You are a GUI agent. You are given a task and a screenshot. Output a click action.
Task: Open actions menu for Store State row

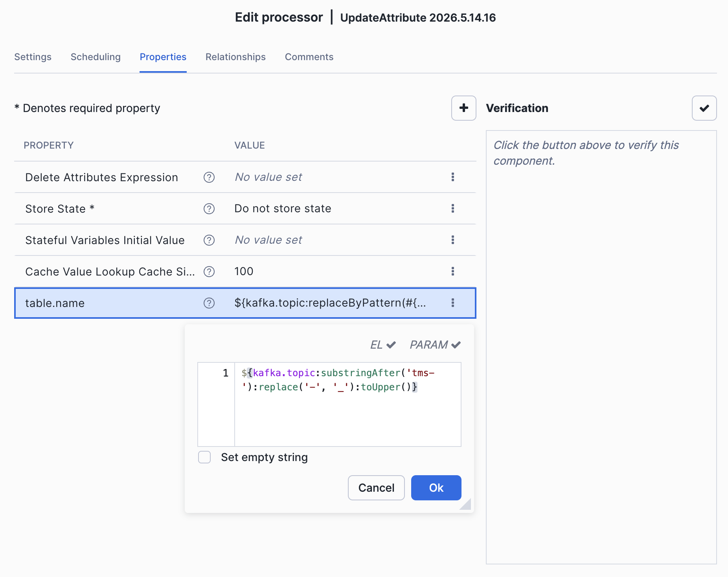tap(453, 208)
